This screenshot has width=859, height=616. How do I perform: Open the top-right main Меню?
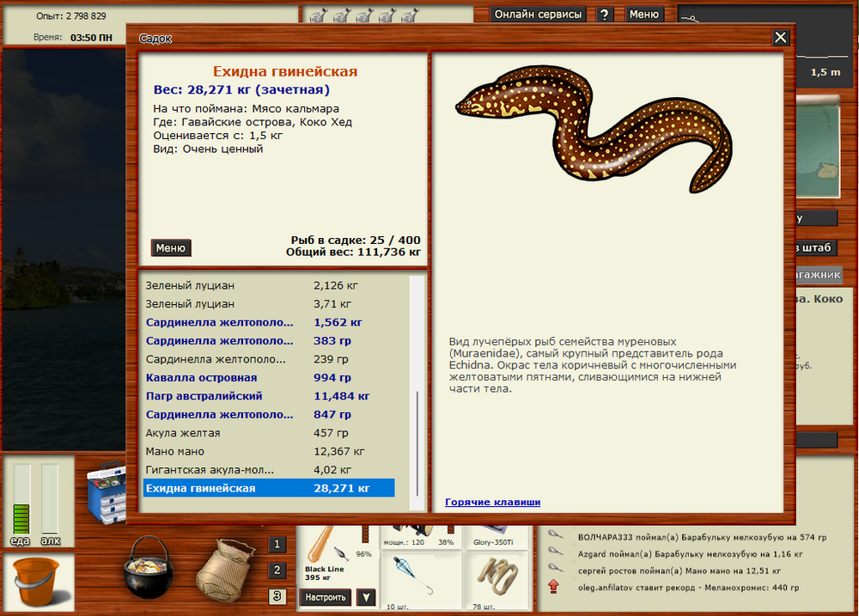(644, 15)
